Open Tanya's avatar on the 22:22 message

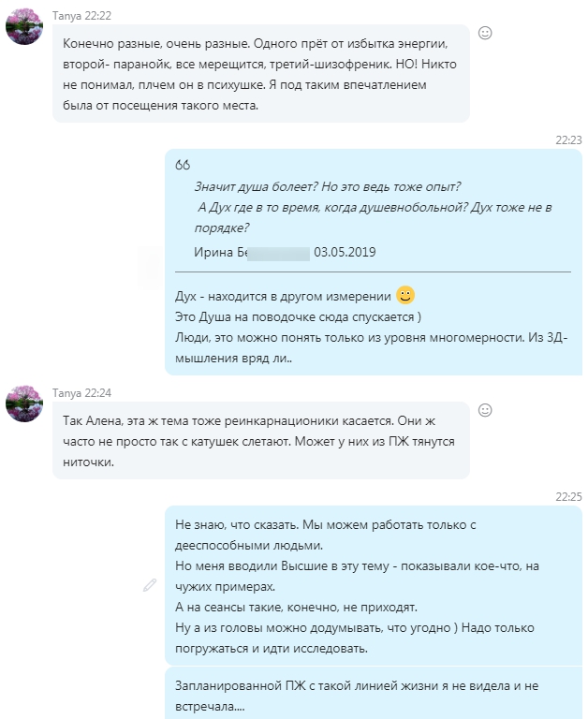pos(24,26)
